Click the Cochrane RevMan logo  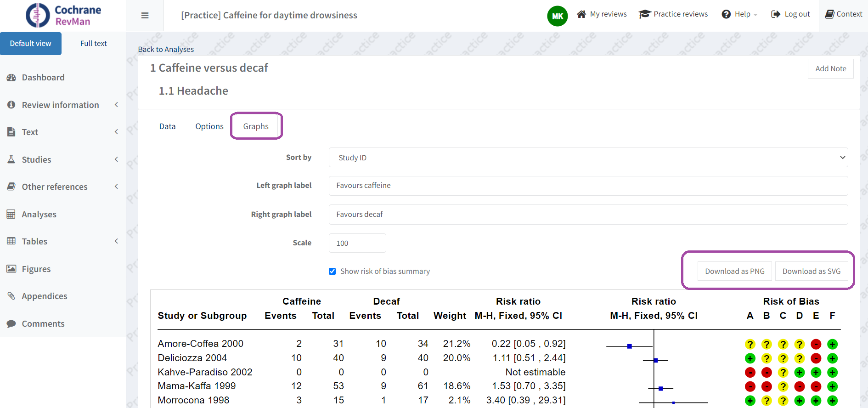click(63, 16)
